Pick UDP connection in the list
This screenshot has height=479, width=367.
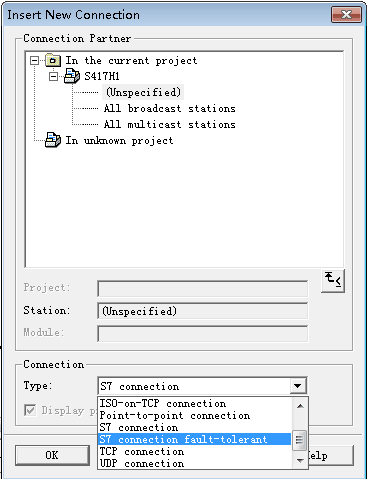pyautogui.click(x=142, y=463)
